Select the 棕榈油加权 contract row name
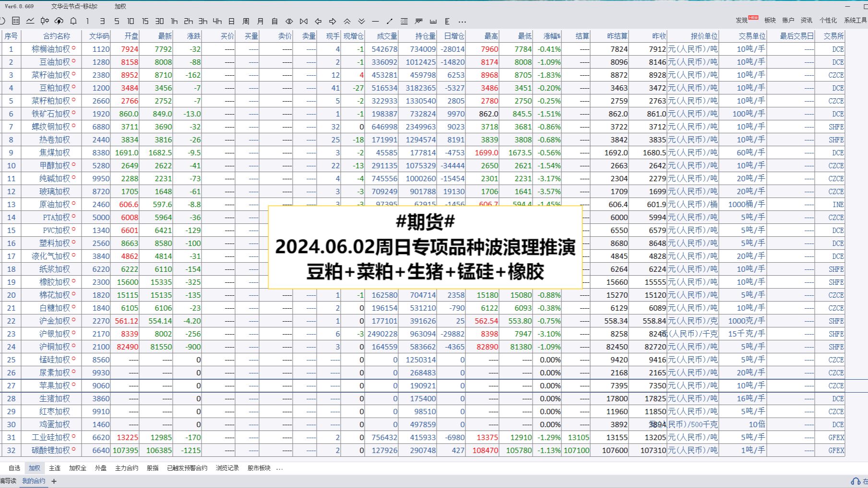The width and height of the screenshot is (868, 488). click(x=51, y=49)
